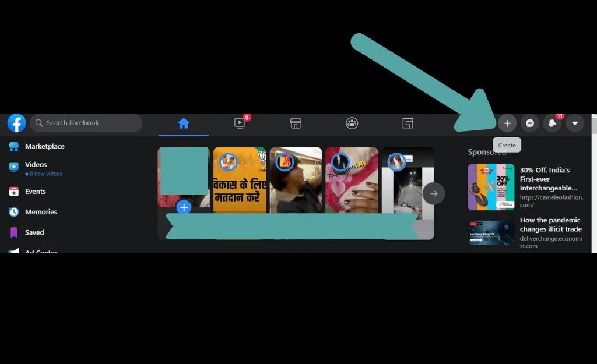
Task: Click the Events calendar icon
Action: click(14, 192)
